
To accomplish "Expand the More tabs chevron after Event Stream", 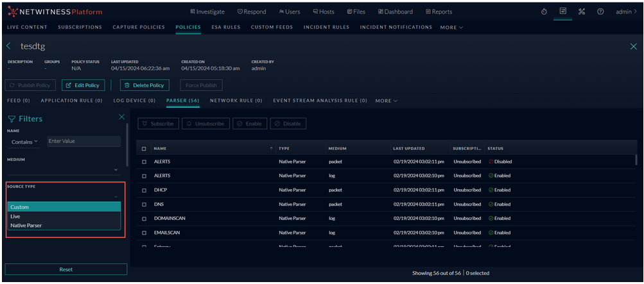I will (387, 101).
